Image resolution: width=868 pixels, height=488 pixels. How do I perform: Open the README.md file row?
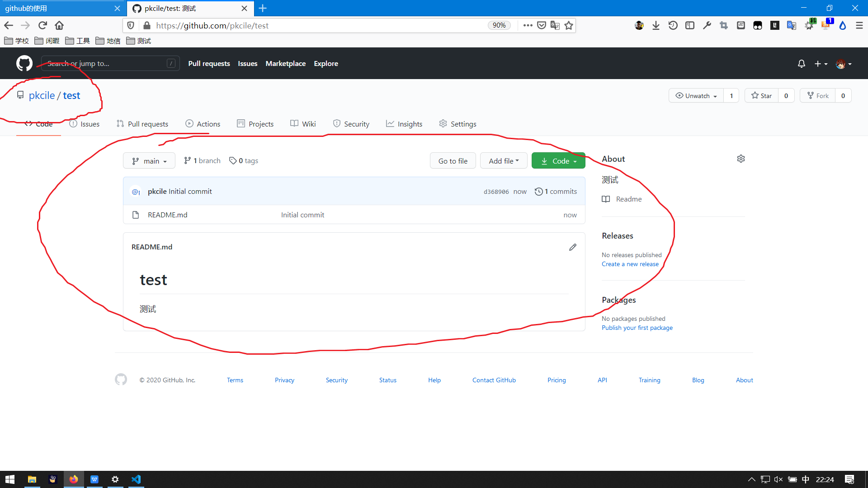(354, 215)
